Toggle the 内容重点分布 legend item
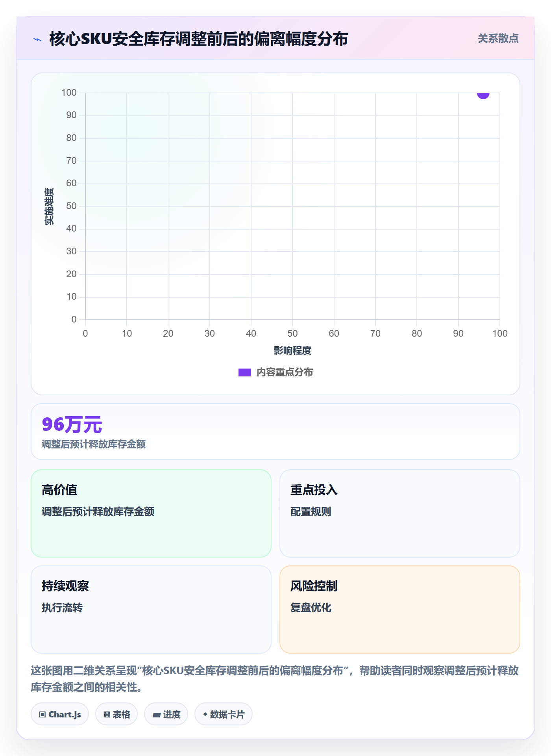 (x=275, y=372)
